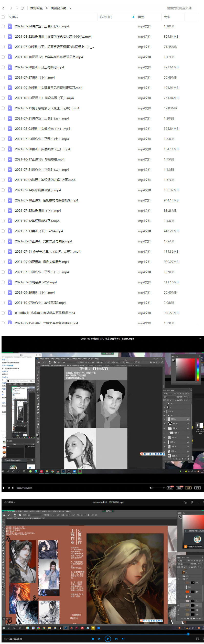
Task: Go to previous video in QQ影音
Action: click(x=99, y=639)
